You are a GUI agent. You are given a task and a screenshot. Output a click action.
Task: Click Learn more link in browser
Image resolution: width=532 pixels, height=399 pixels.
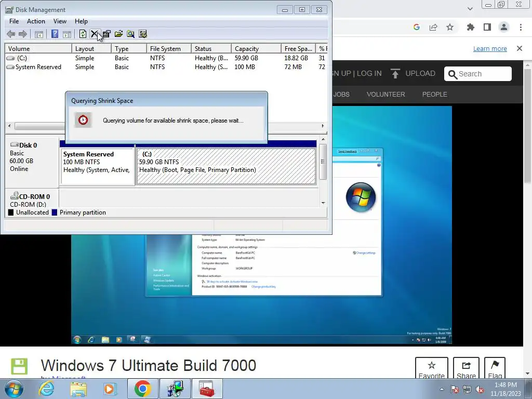(490, 48)
